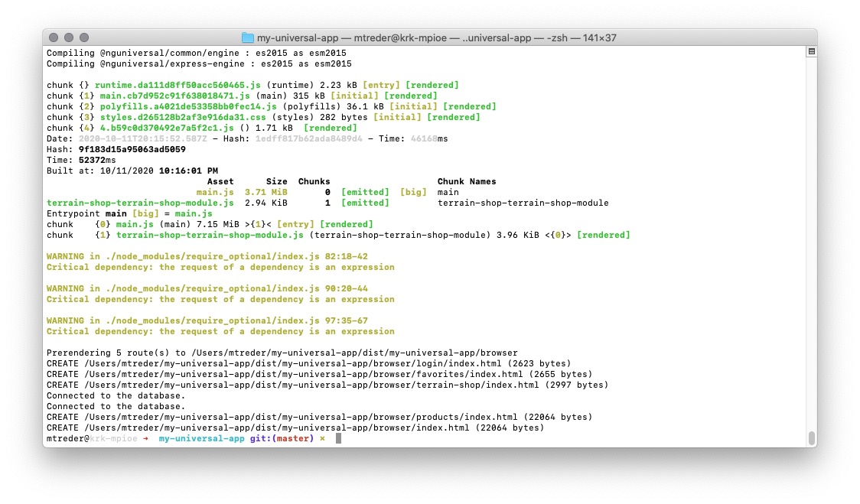This screenshot has width=860, height=504.
Task: Click the red close window button
Action: click(54, 37)
